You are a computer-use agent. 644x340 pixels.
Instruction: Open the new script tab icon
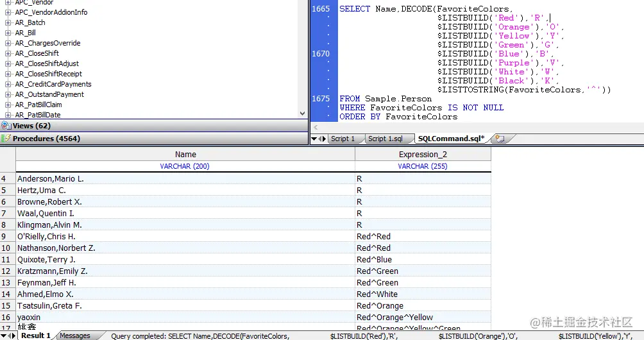coord(500,139)
